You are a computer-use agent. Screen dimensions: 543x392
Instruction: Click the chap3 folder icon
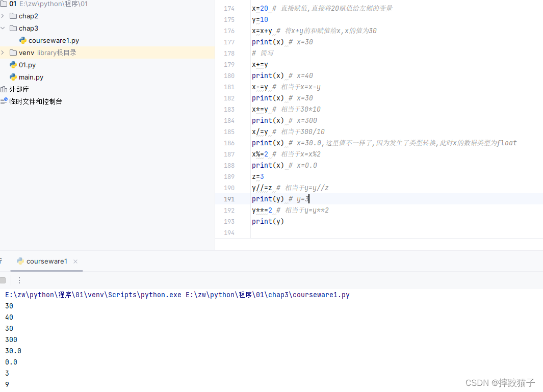tap(13, 28)
